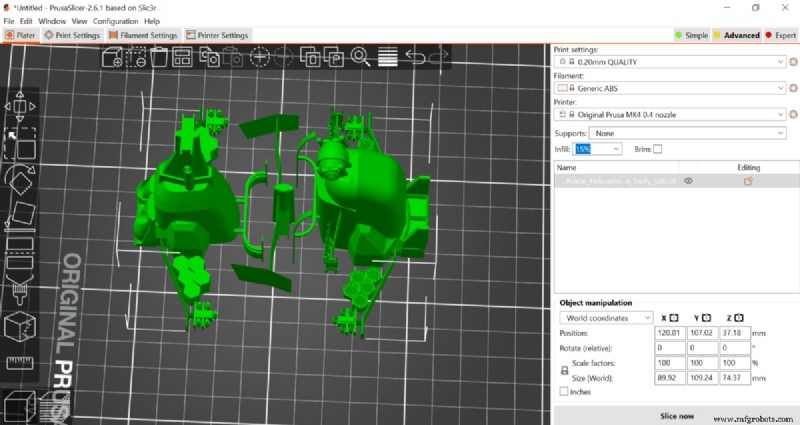Select the Rotate gizmo tool
This screenshot has width=800, height=425.
(x=20, y=179)
